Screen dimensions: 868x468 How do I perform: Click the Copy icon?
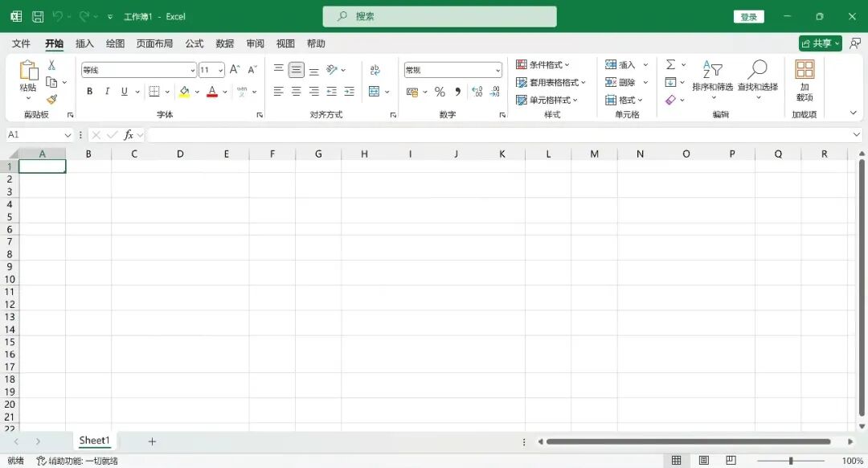click(x=51, y=83)
